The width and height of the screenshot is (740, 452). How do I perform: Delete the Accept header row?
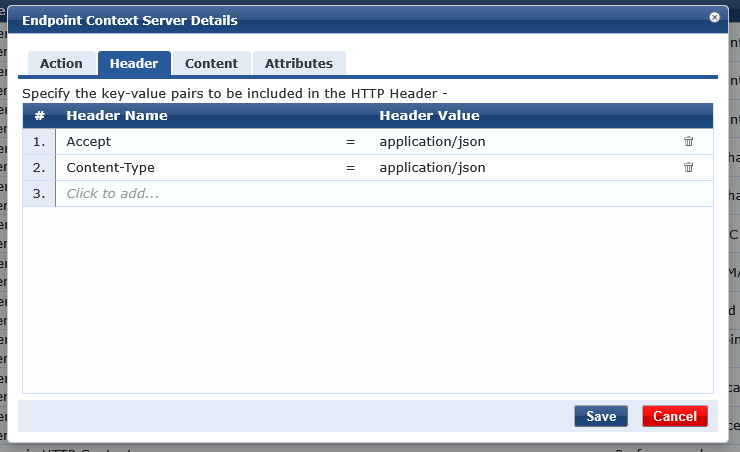click(688, 141)
